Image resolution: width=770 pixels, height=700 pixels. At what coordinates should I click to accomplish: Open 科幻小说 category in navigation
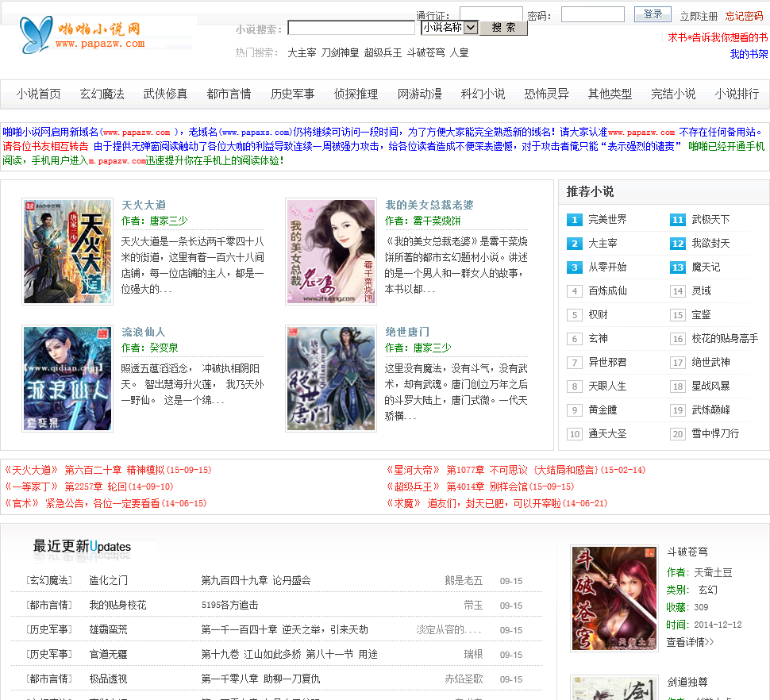tap(483, 94)
